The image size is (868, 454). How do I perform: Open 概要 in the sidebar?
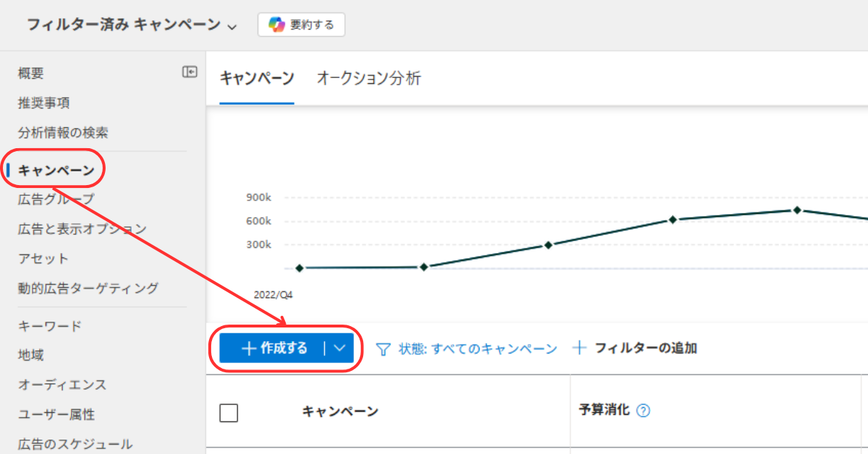(x=31, y=73)
